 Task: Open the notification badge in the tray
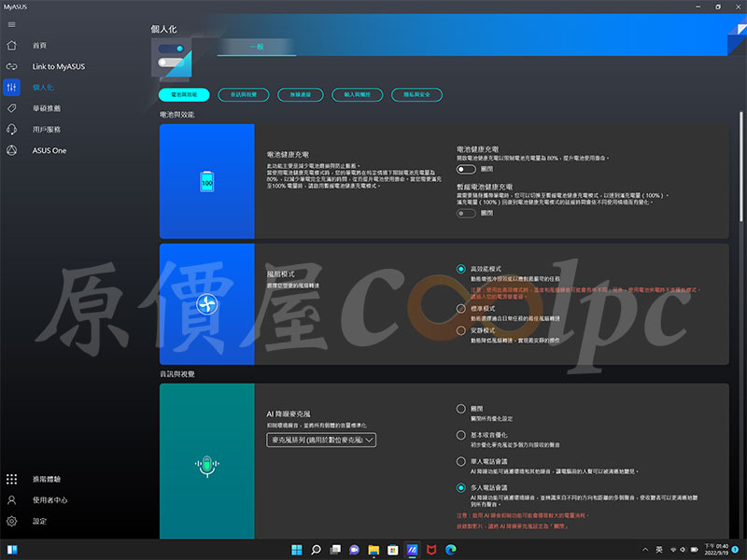pyautogui.click(x=736, y=550)
